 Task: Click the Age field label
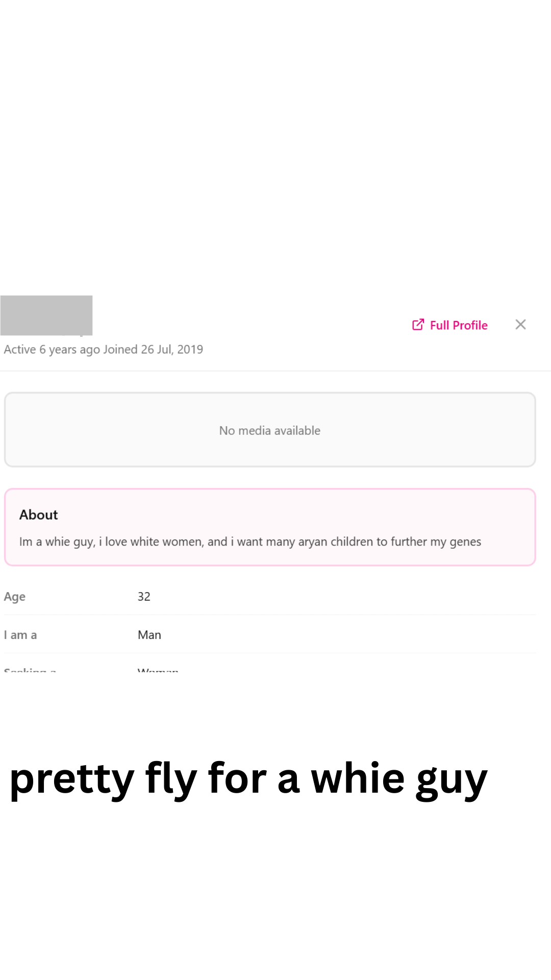15,597
